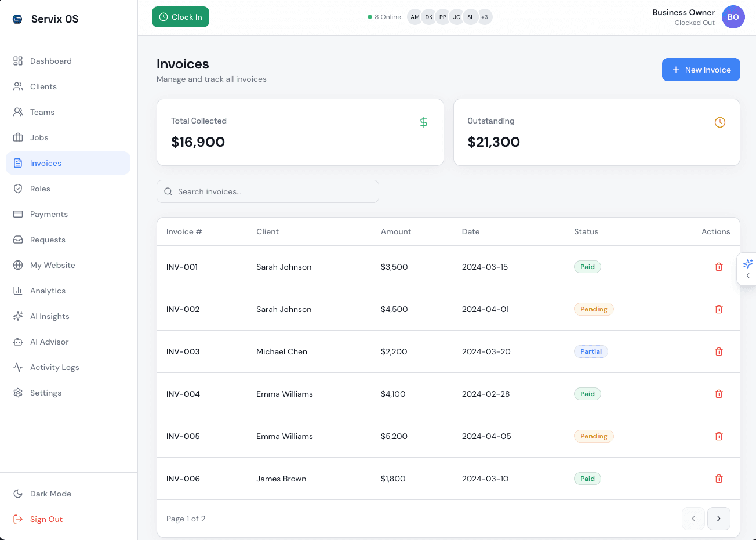Image resolution: width=756 pixels, height=540 pixels.
Task: Create a New Invoice
Action: tap(701, 70)
